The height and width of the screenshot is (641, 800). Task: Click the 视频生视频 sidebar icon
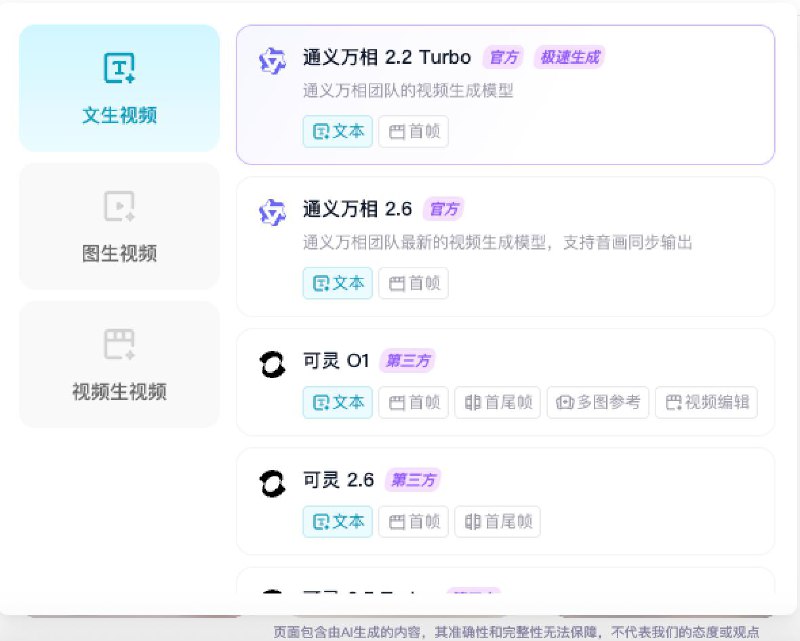(118, 345)
